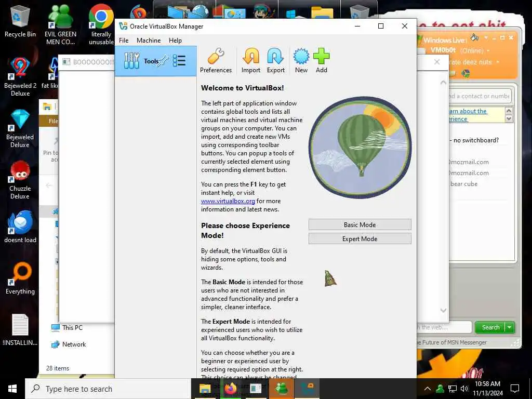Image resolution: width=532 pixels, height=399 pixels.
Task: Select the 'bear cube' contact in Messenger
Action: pyautogui.click(x=463, y=184)
